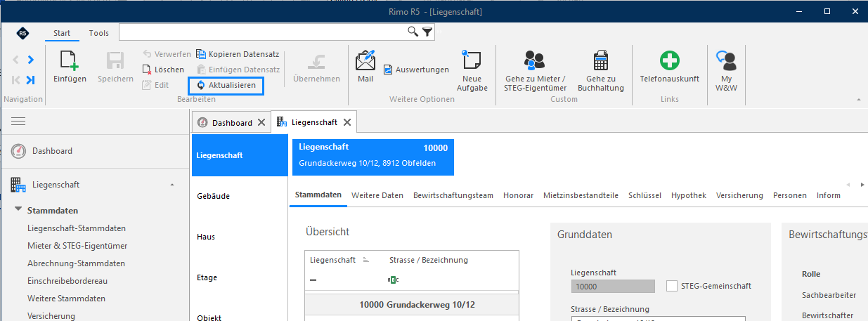Select row 10000 Grundackerweg 10/12
The width and height of the screenshot is (868, 321).
pos(412,304)
